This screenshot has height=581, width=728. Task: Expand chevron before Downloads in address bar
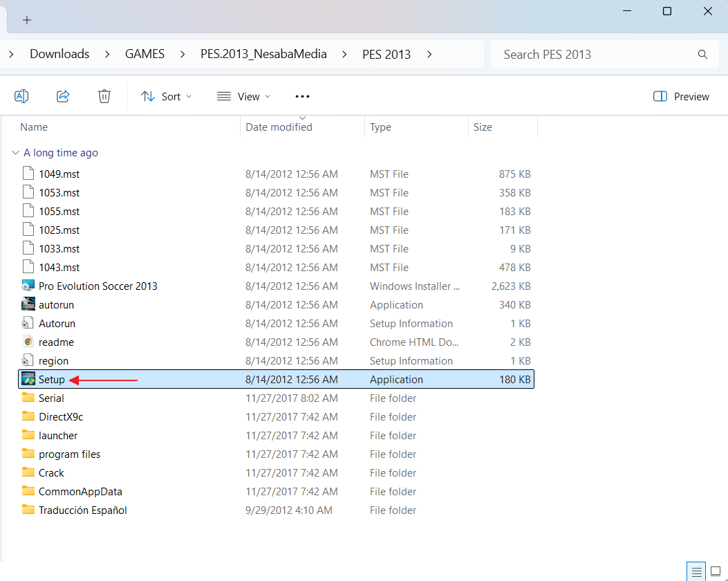[x=11, y=55]
